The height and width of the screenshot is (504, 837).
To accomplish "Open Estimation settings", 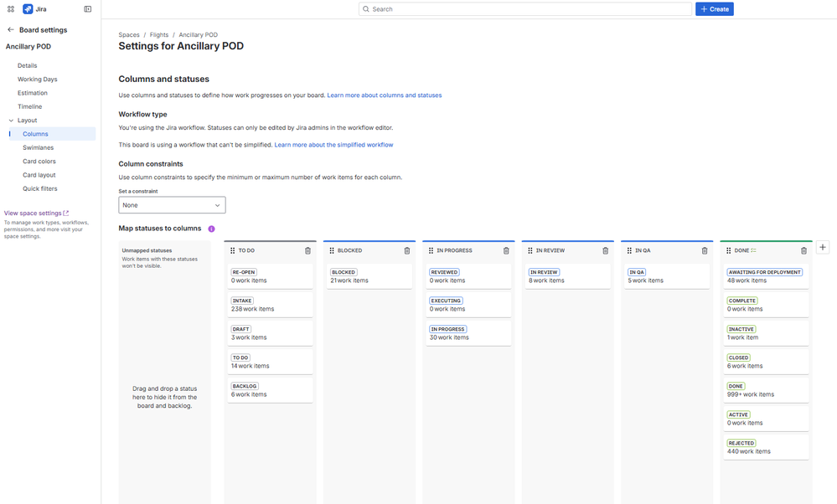I will (x=33, y=93).
